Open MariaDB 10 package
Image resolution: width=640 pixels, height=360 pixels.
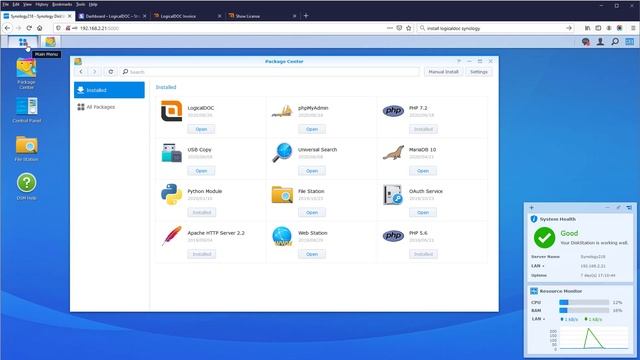tap(423, 171)
